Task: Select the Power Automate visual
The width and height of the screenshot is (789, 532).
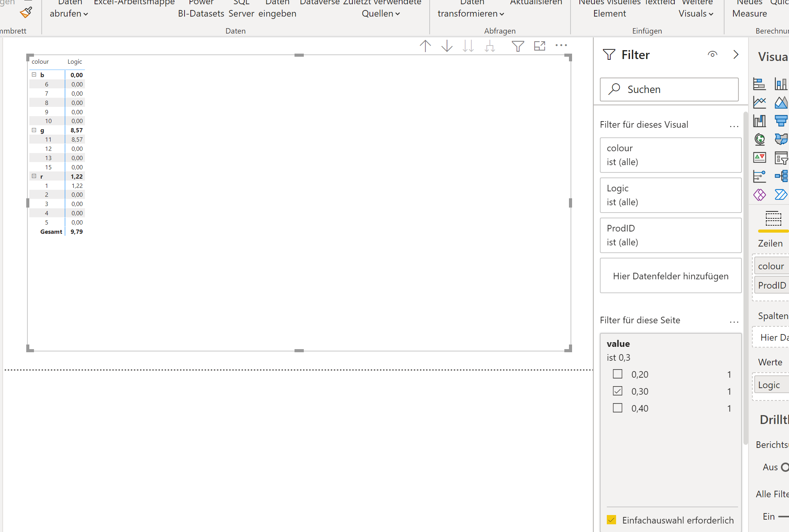Action: (781, 195)
